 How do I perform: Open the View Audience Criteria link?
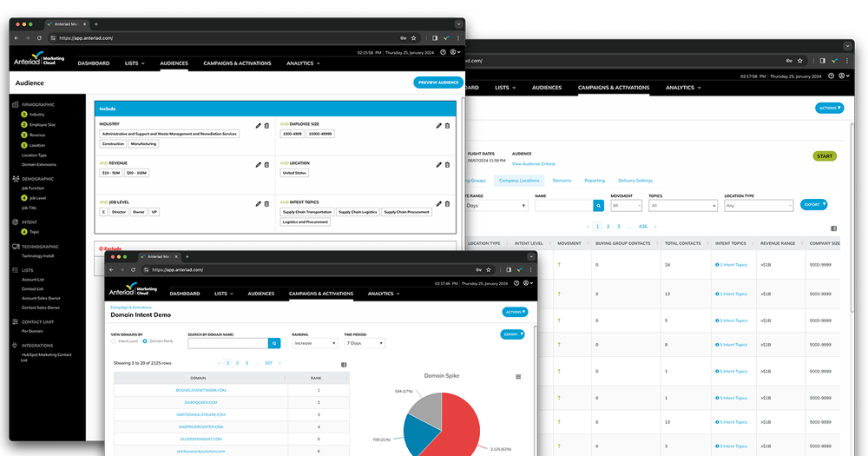[533, 164]
